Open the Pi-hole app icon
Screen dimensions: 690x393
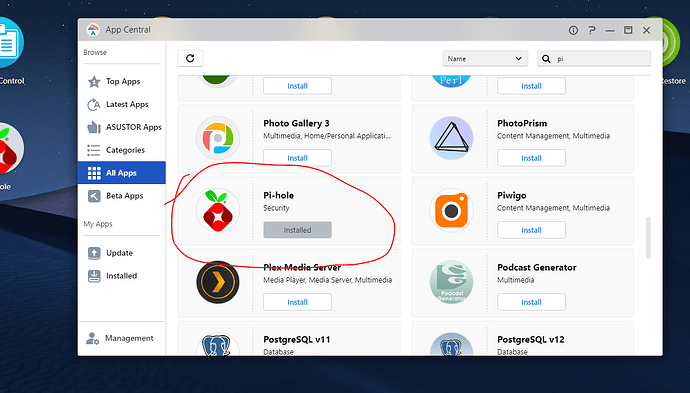217,211
